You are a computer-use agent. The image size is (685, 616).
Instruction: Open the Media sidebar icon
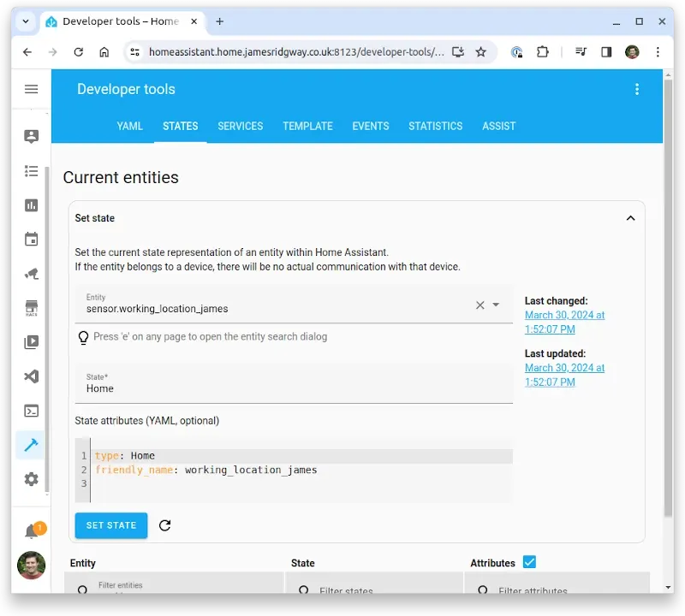tap(31, 342)
